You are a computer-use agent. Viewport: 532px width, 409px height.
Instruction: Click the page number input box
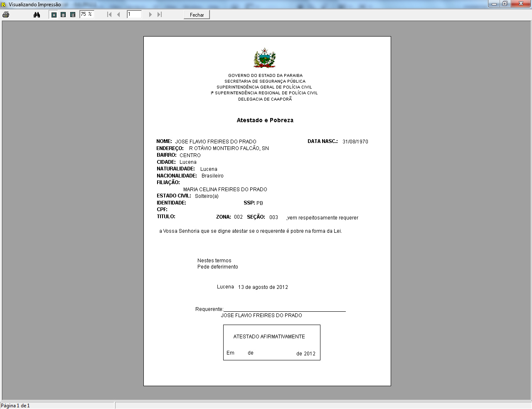[x=134, y=14]
